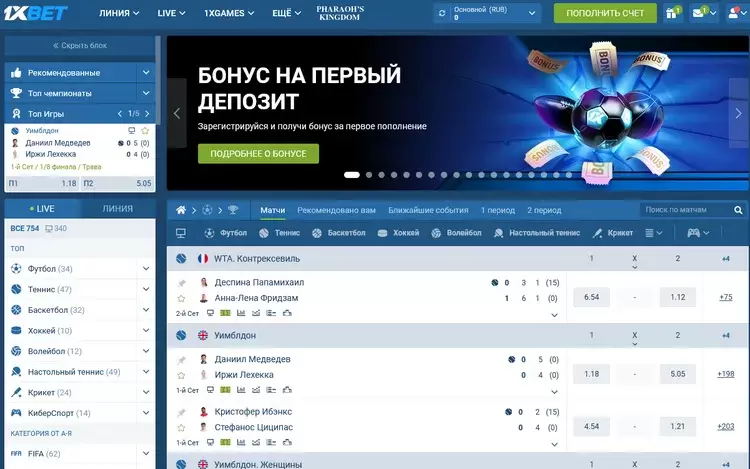Open the gift bonuses icon

click(x=673, y=13)
